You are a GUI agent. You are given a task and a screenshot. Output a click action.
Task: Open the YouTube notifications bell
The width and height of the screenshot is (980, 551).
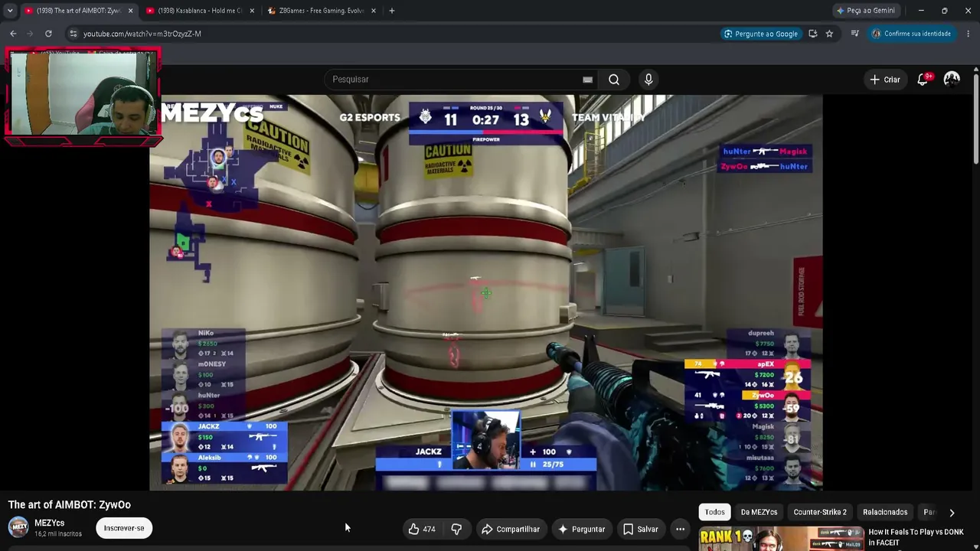coord(923,80)
